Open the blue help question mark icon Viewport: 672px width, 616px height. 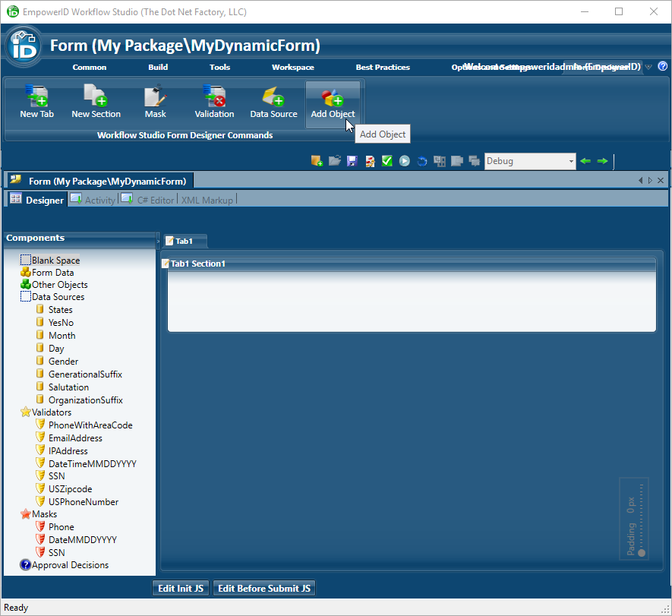(x=662, y=67)
